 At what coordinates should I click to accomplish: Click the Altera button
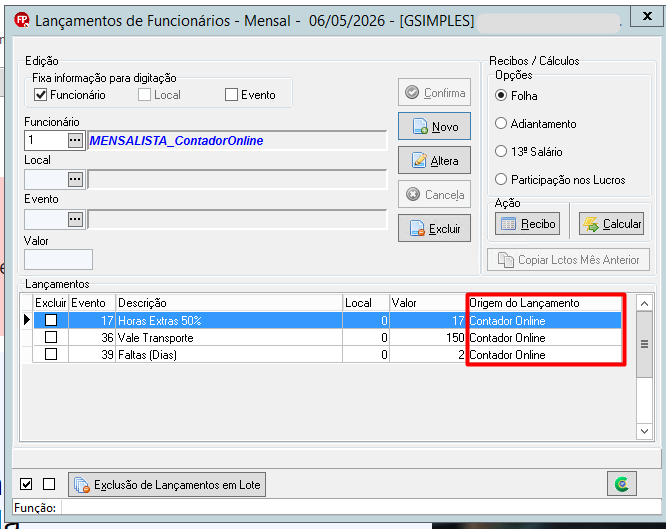(x=434, y=160)
